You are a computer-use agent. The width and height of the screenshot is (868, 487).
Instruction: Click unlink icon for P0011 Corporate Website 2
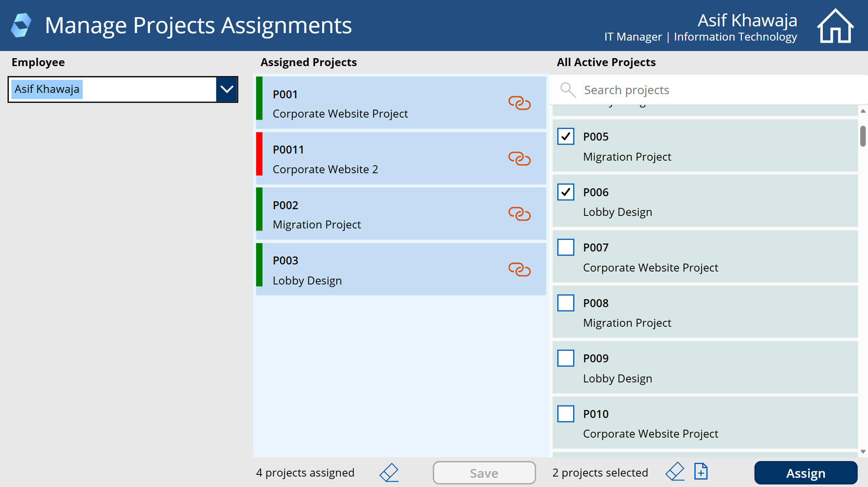[519, 159]
